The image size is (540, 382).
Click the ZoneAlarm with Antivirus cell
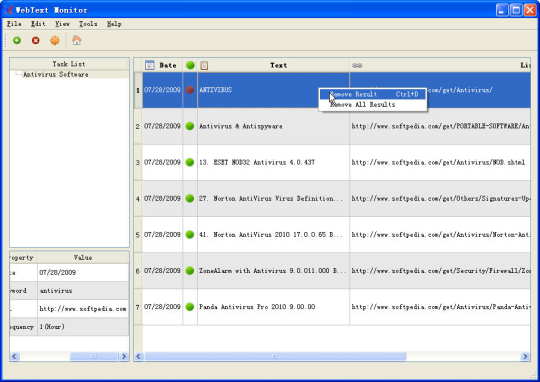point(273,271)
